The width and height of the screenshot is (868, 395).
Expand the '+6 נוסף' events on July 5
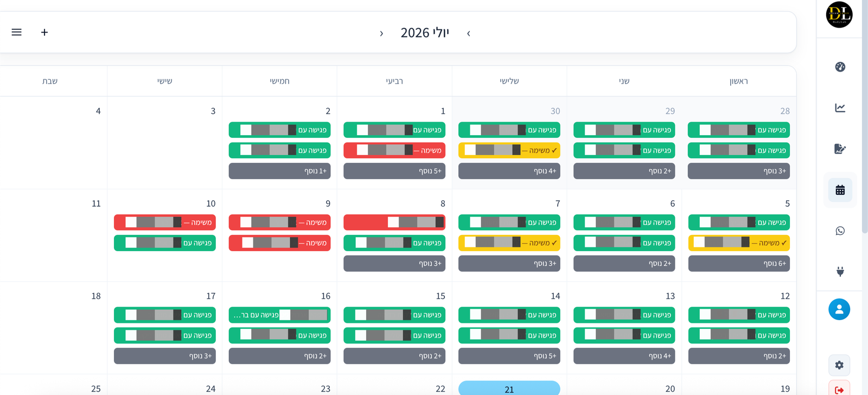click(x=739, y=263)
